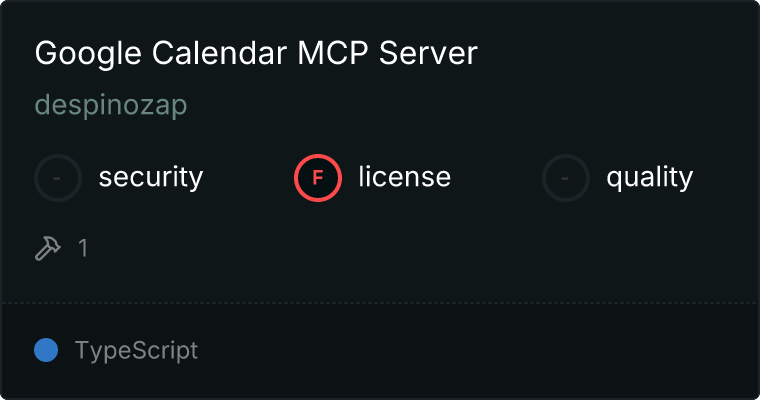Click the quality label text
The image size is (760, 400).
tap(649, 177)
